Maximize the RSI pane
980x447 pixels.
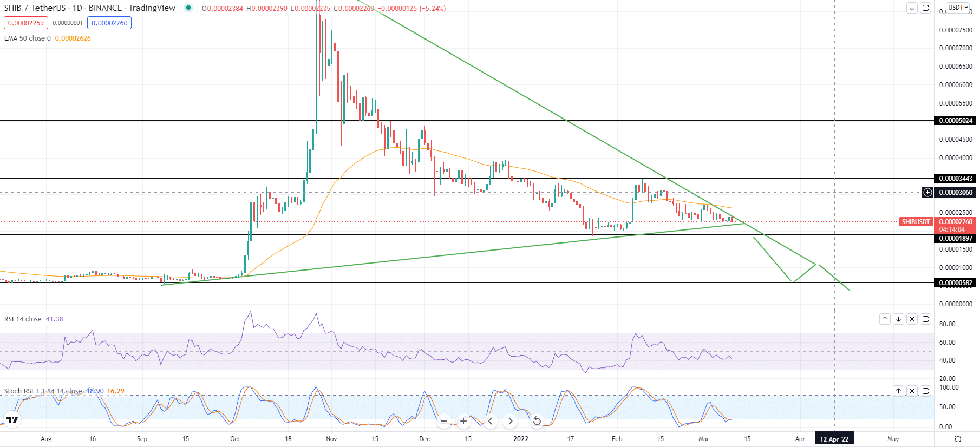click(926, 319)
